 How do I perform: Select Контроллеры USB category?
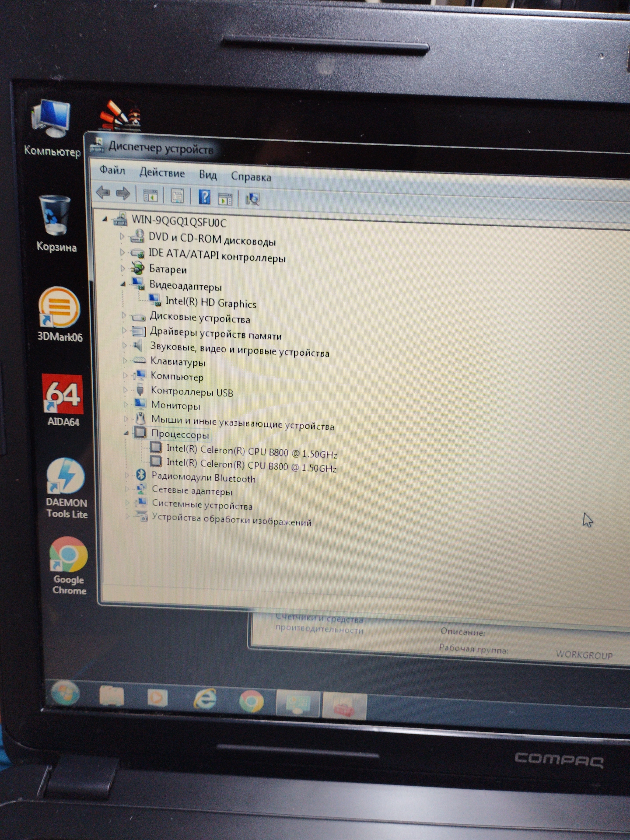(192, 392)
